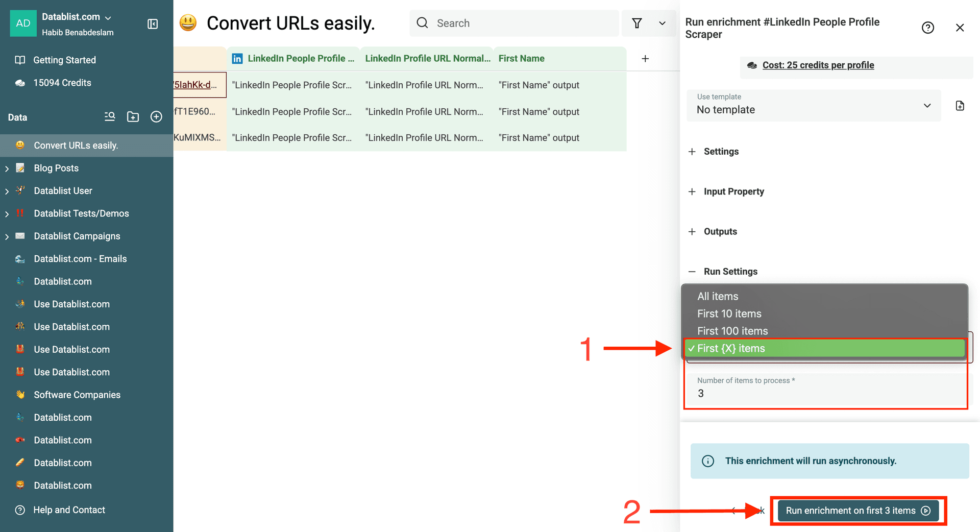Click the save template file icon
The height and width of the screenshot is (532, 980).
point(960,106)
